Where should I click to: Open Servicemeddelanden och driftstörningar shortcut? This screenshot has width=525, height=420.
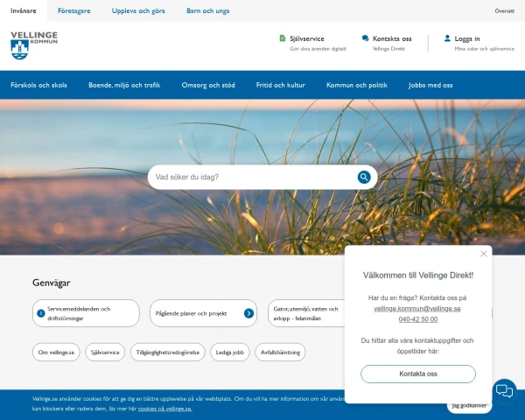coord(86,313)
